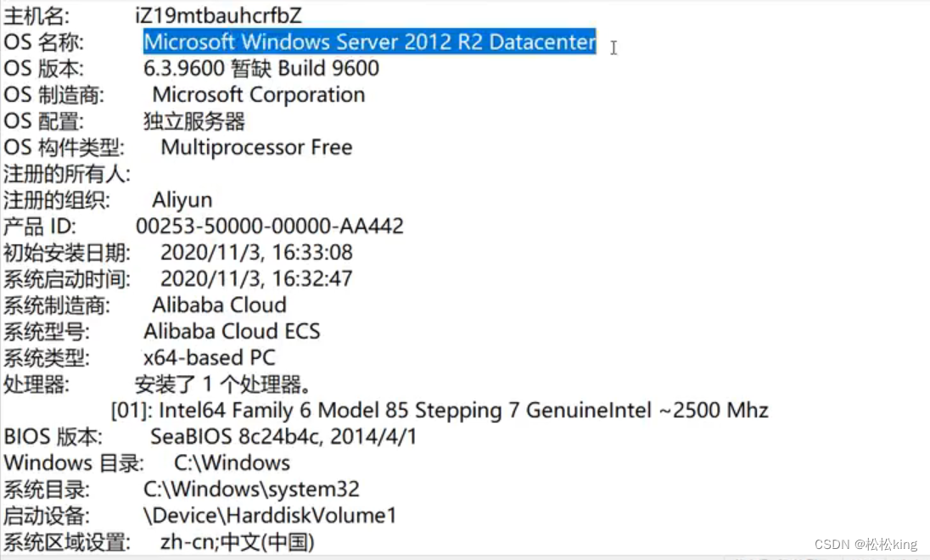930x560 pixels.
Task: Click the 注册的所有人: label
Action: point(67,174)
